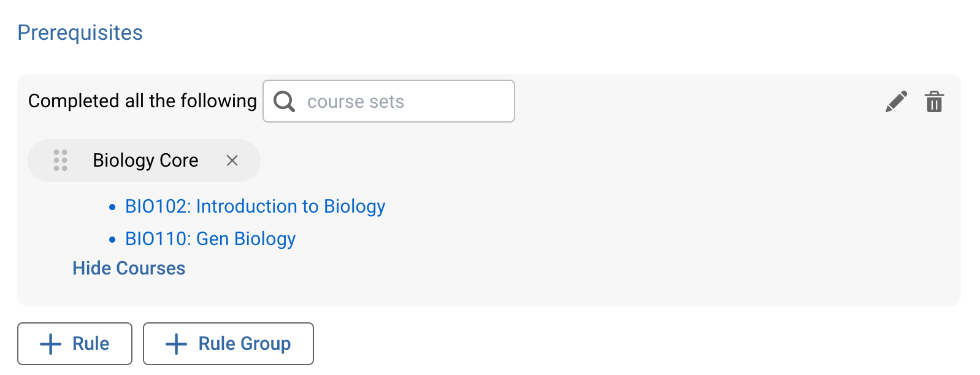Select the Biology Core chip
980x375 pixels.
145,161
